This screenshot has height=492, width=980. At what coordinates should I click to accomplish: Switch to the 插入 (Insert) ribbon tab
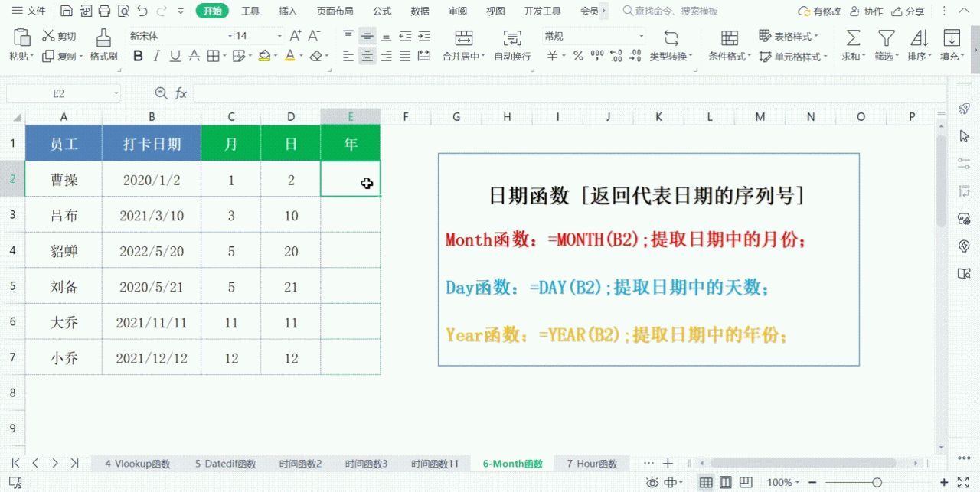(x=288, y=11)
